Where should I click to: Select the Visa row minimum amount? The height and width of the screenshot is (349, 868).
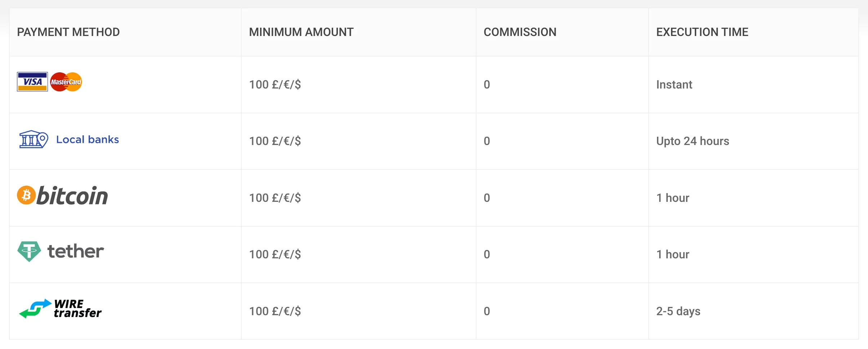pos(275,85)
